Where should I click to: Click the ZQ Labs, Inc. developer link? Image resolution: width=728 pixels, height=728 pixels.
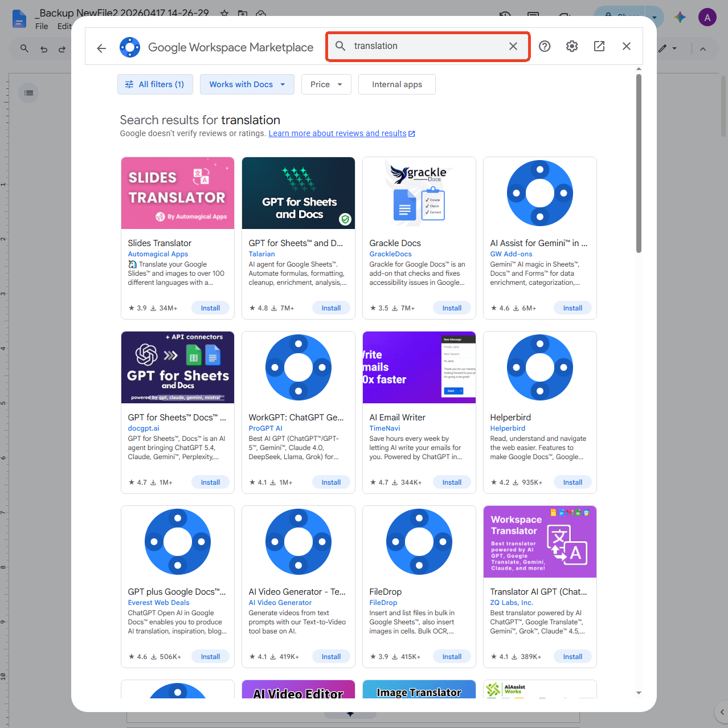512,603
